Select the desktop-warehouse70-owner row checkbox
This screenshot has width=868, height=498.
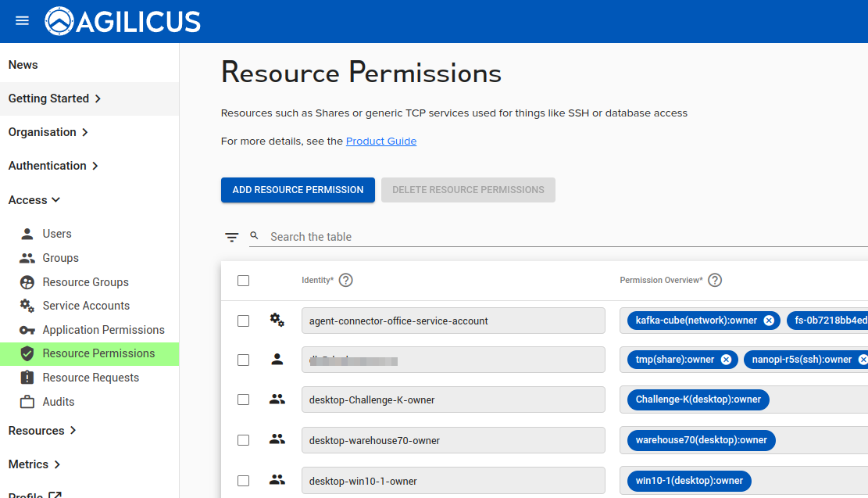pos(243,440)
